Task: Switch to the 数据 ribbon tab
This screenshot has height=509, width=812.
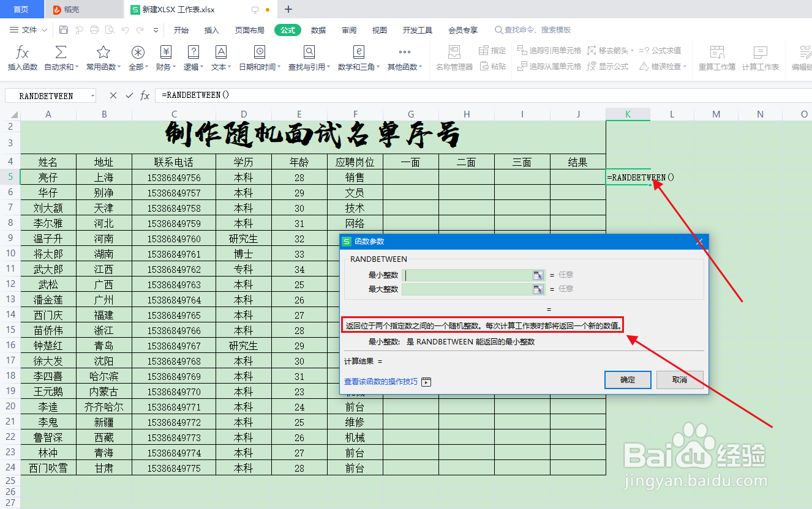Action: (x=318, y=30)
